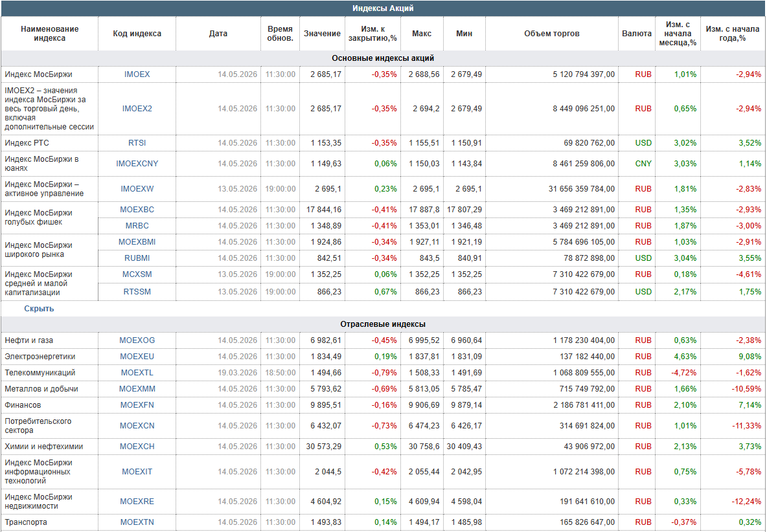This screenshot has height=532, width=767.
Task: Follow the RTSI index link
Action: point(137,143)
